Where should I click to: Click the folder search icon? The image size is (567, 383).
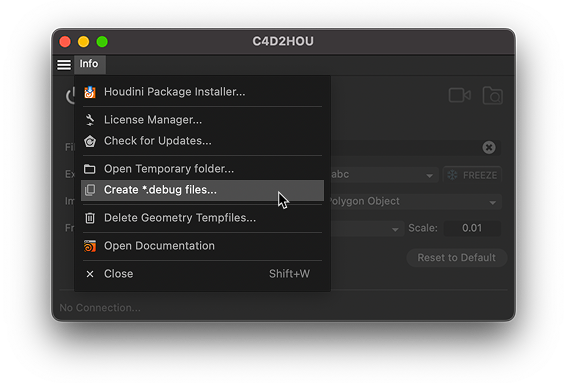493,95
